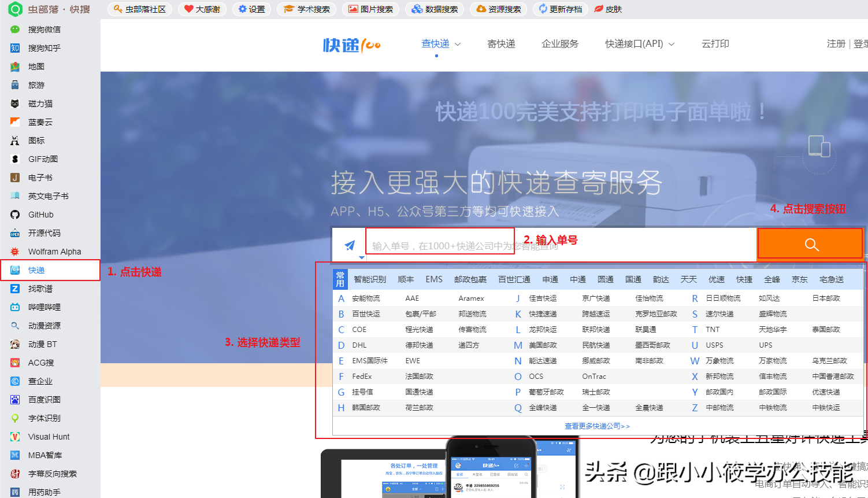This screenshot has height=498, width=868.
Task: Click the 大感谢 button
Action: coord(202,9)
